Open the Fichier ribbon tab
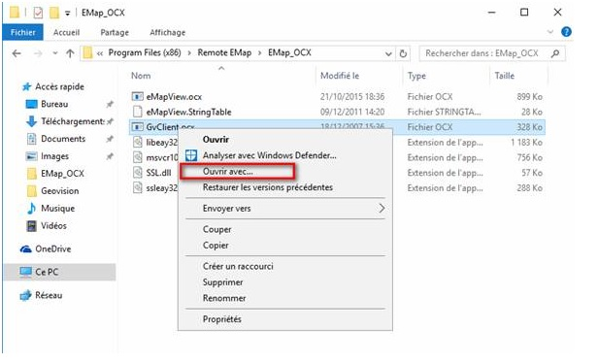The image size is (598, 364). (x=22, y=32)
